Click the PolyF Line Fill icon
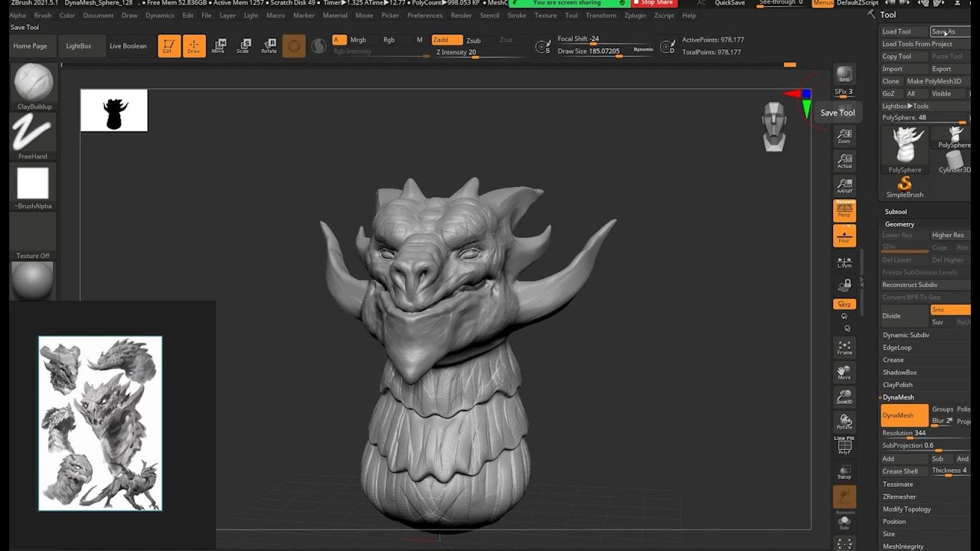 pyautogui.click(x=844, y=445)
